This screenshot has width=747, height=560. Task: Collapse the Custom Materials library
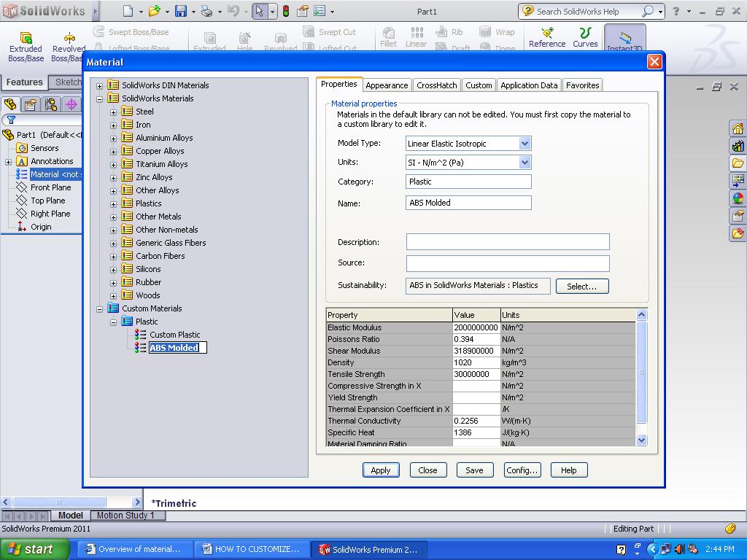(x=99, y=309)
